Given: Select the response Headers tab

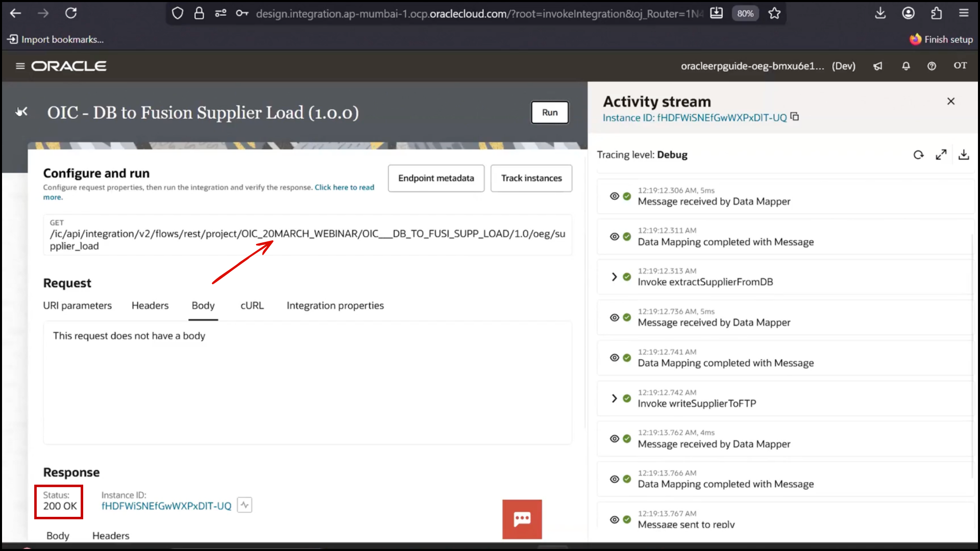Looking at the screenshot, I should (111, 536).
